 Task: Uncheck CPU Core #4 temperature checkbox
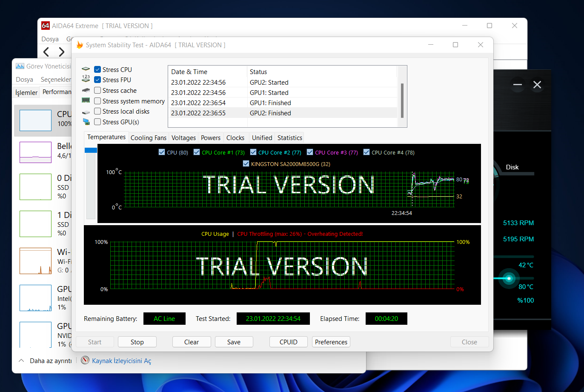(366, 152)
